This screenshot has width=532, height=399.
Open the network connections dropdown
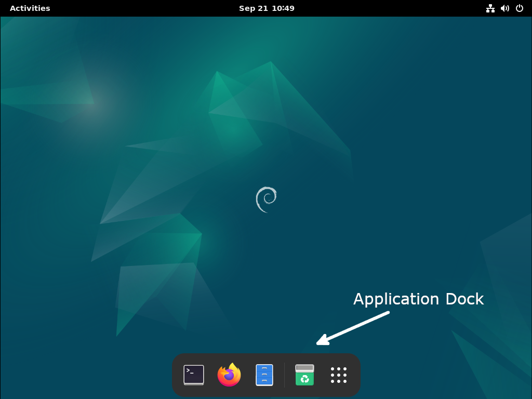point(490,8)
